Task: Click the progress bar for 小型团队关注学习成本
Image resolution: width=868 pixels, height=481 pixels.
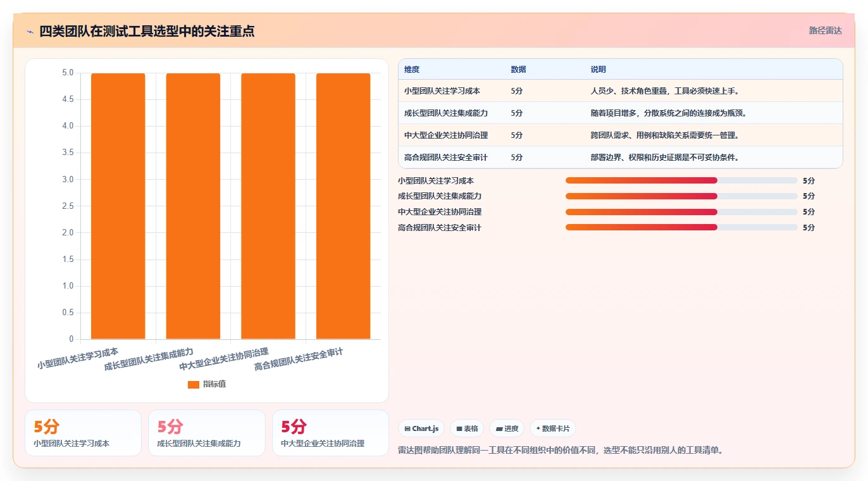Action: pyautogui.click(x=681, y=180)
